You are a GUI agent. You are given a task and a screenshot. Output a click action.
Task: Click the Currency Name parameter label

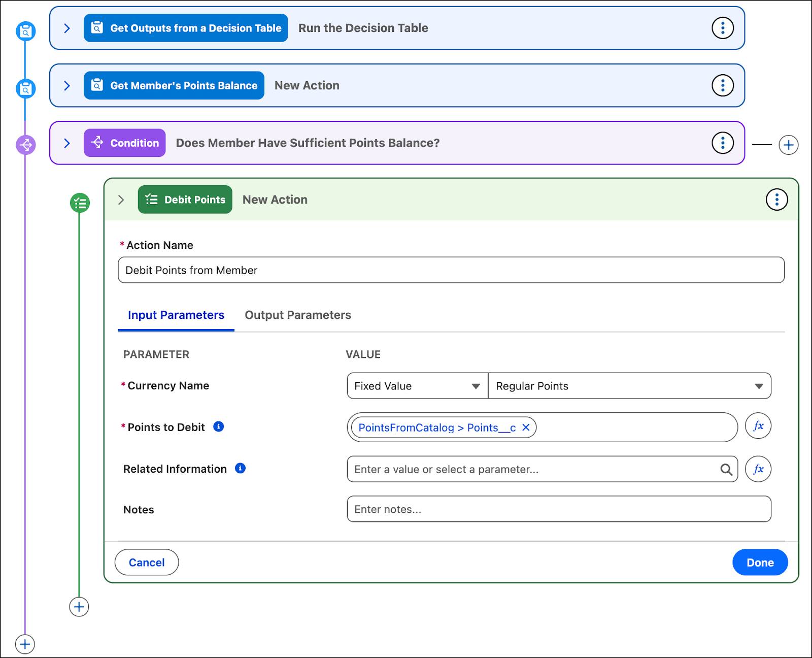tap(168, 386)
